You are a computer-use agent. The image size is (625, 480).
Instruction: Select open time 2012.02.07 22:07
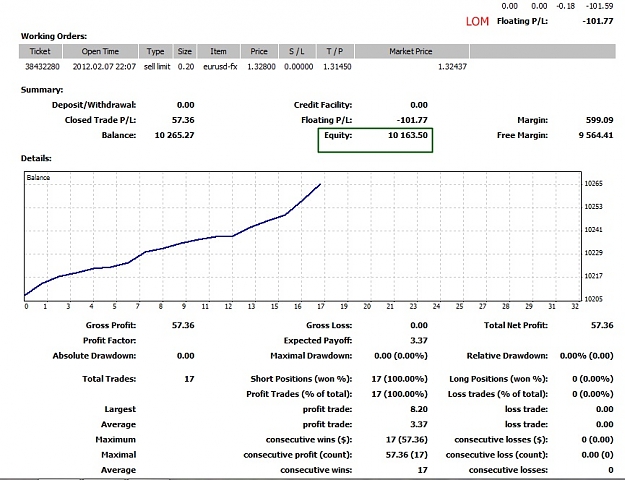tap(104, 67)
